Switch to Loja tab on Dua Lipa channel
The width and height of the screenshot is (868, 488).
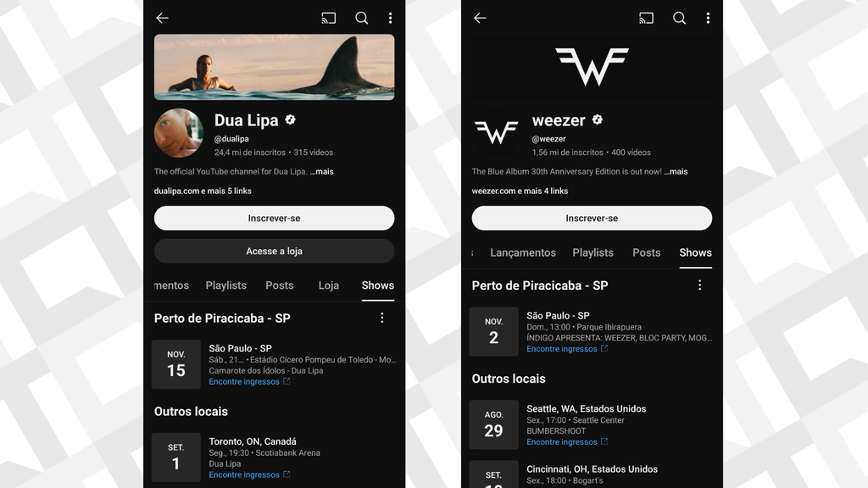pyautogui.click(x=329, y=286)
